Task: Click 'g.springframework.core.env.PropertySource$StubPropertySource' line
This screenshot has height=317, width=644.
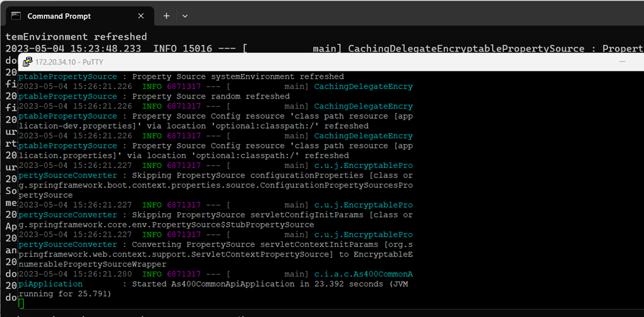Action: tap(166, 225)
